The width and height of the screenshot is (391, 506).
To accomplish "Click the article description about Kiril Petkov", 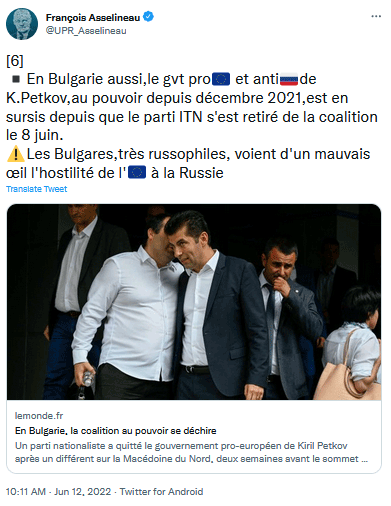I will pos(191,452).
